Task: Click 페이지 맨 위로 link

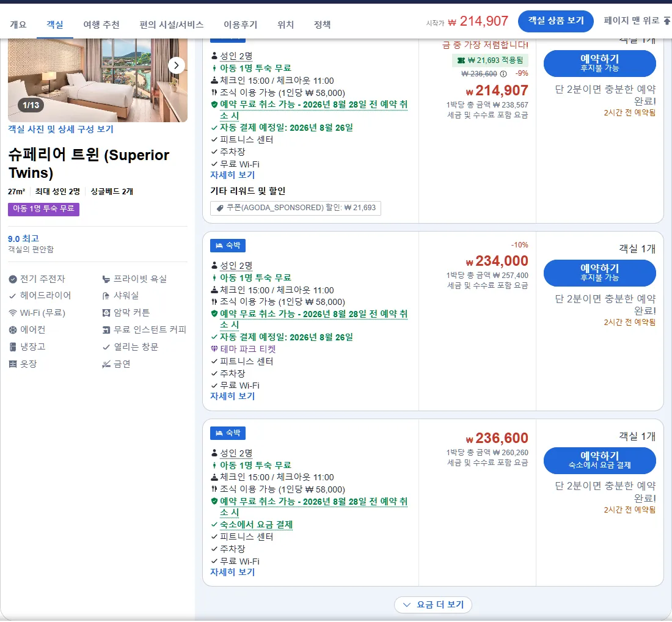Action: [637, 20]
